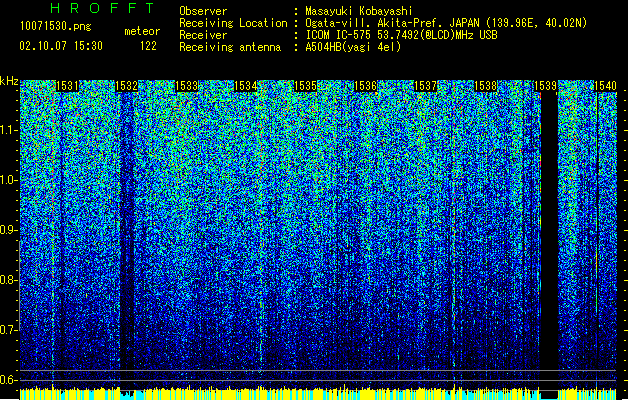Screen dimensions: 629x400
Task: Click the 1535 time marker
Action: pyautogui.click(x=306, y=86)
